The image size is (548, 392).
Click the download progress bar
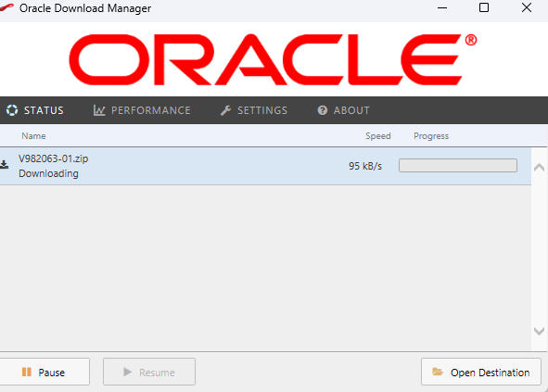(458, 166)
